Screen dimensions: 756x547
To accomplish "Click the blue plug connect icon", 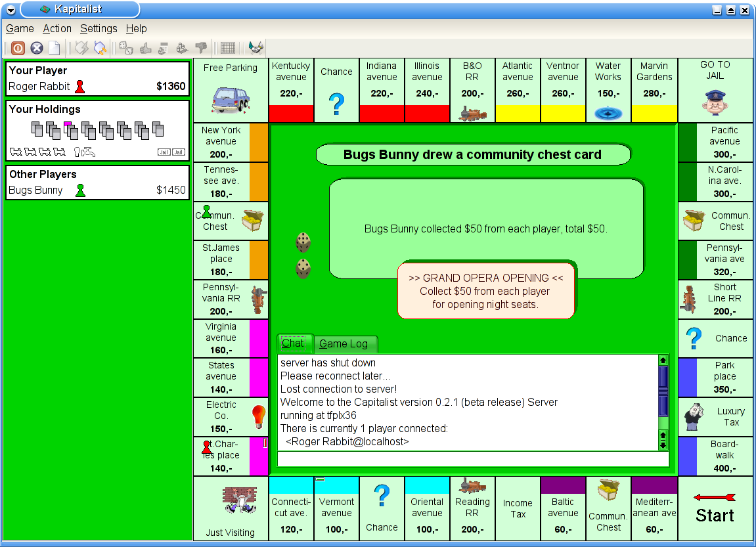I will (100, 48).
